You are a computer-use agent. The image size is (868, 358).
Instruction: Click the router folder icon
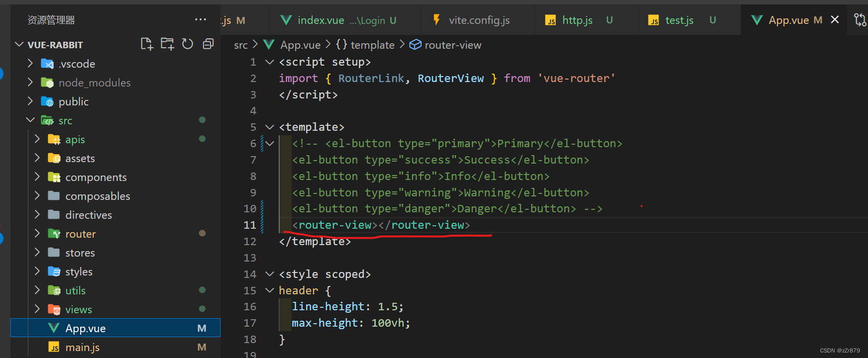(54, 234)
